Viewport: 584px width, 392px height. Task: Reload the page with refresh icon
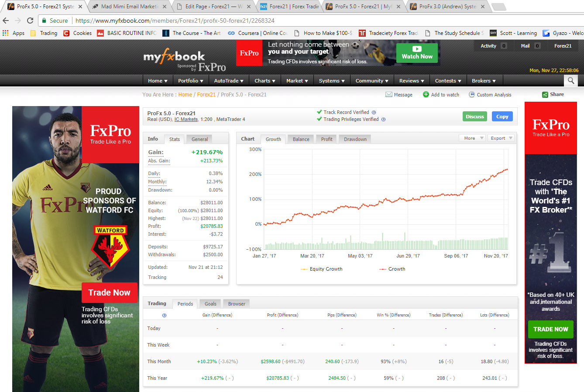click(x=30, y=21)
